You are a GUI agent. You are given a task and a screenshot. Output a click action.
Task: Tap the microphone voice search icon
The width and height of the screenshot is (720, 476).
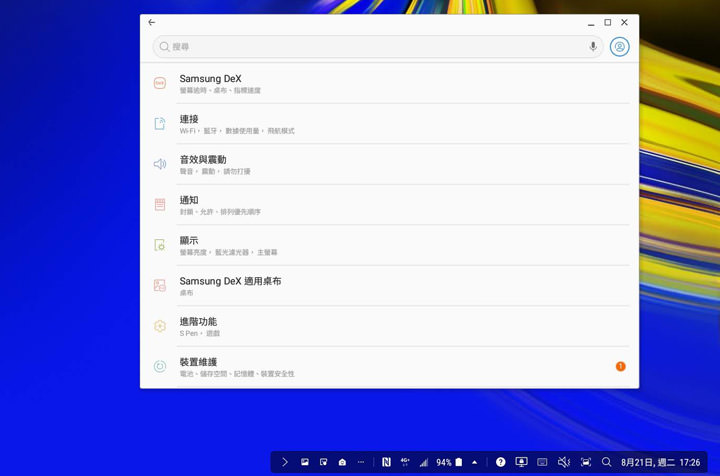[x=593, y=46]
